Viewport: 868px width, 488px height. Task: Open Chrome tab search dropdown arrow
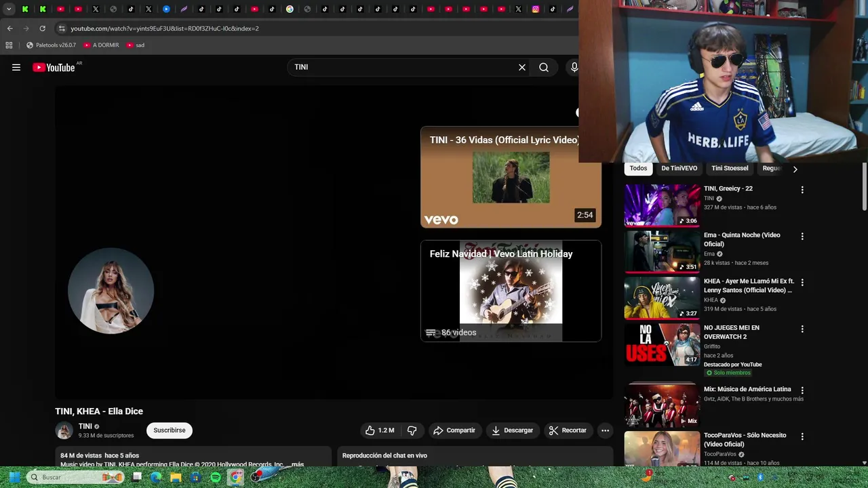(9, 9)
